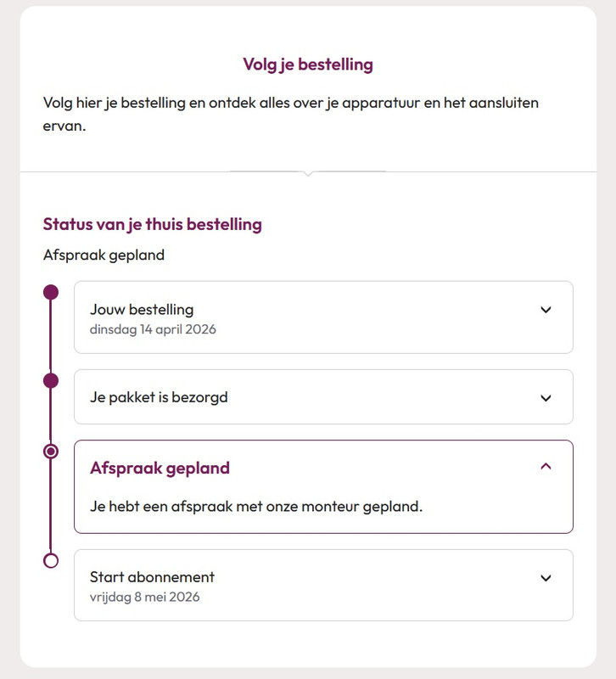The height and width of the screenshot is (679, 616).
Task: Select the current-step ringed timeline marker
Action: pyautogui.click(x=51, y=452)
